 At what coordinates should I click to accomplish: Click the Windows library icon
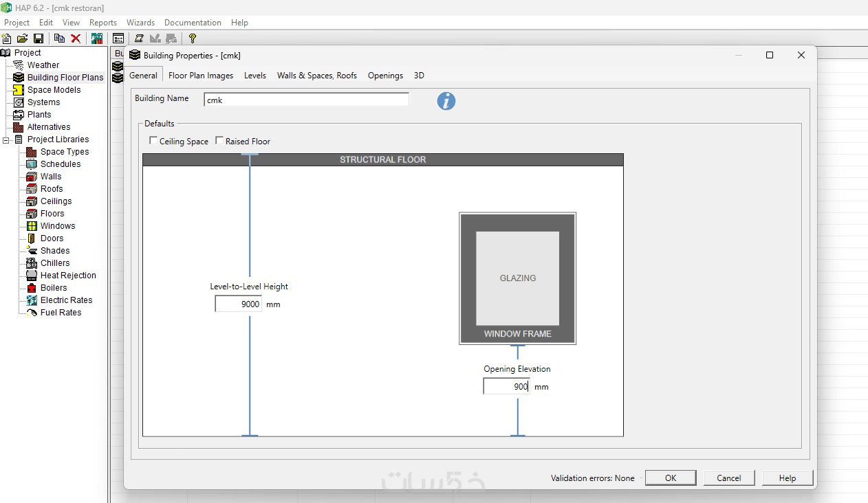pos(32,226)
